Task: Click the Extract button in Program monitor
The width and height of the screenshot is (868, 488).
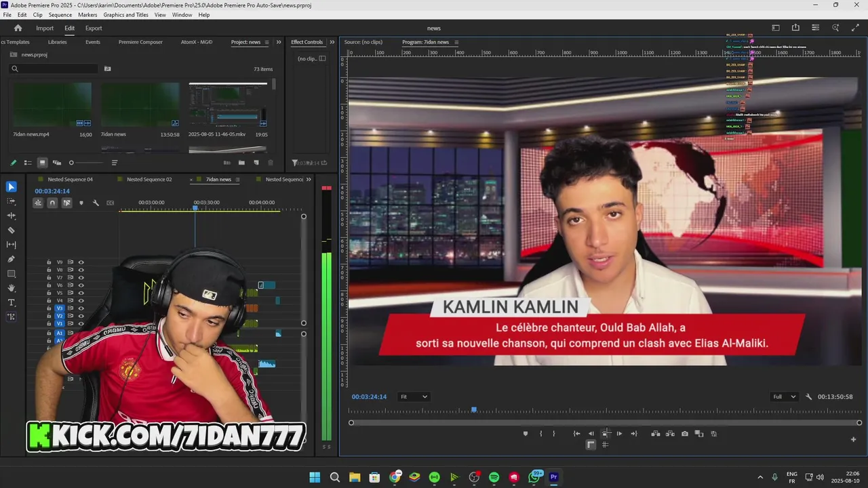Action: [670, 434]
